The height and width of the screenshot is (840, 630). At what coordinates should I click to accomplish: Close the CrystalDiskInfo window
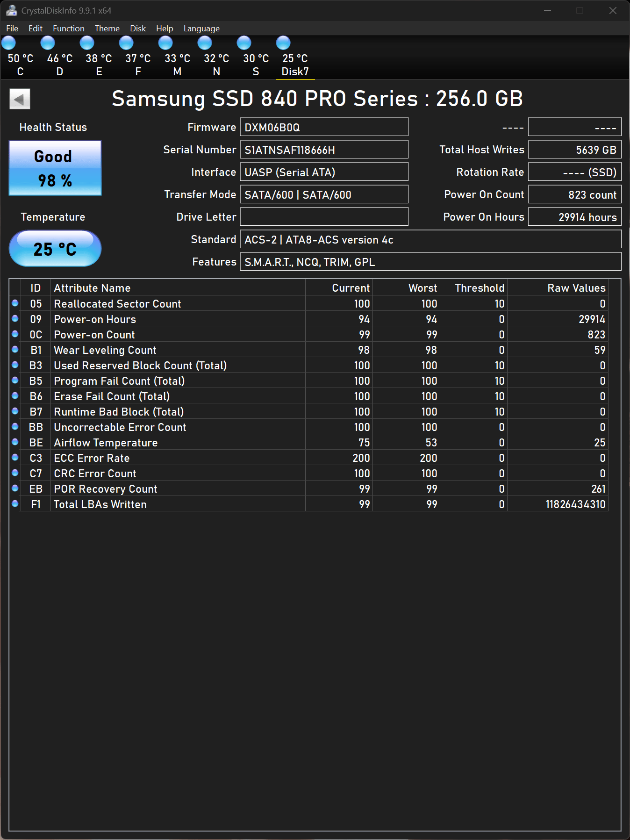click(x=613, y=10)
